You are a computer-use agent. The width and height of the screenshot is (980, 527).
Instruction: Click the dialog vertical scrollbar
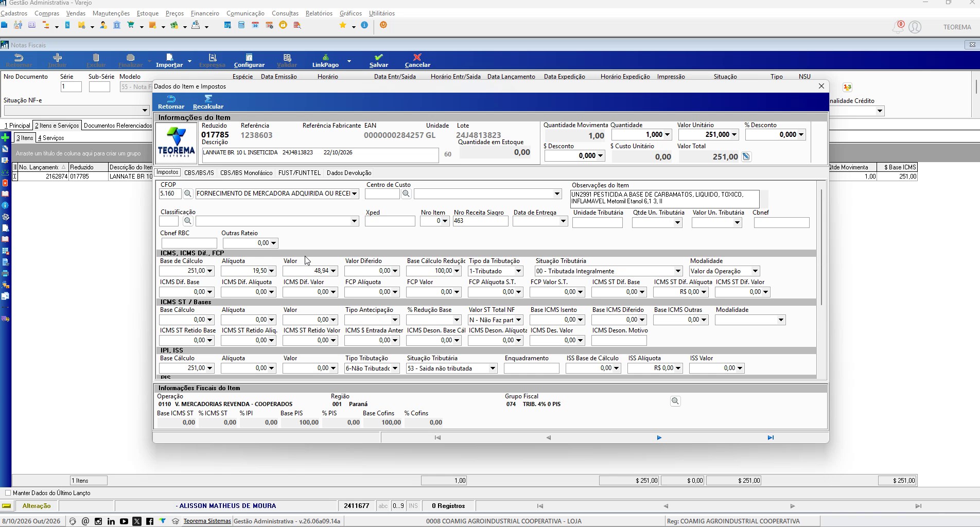[x=821, y=247]
